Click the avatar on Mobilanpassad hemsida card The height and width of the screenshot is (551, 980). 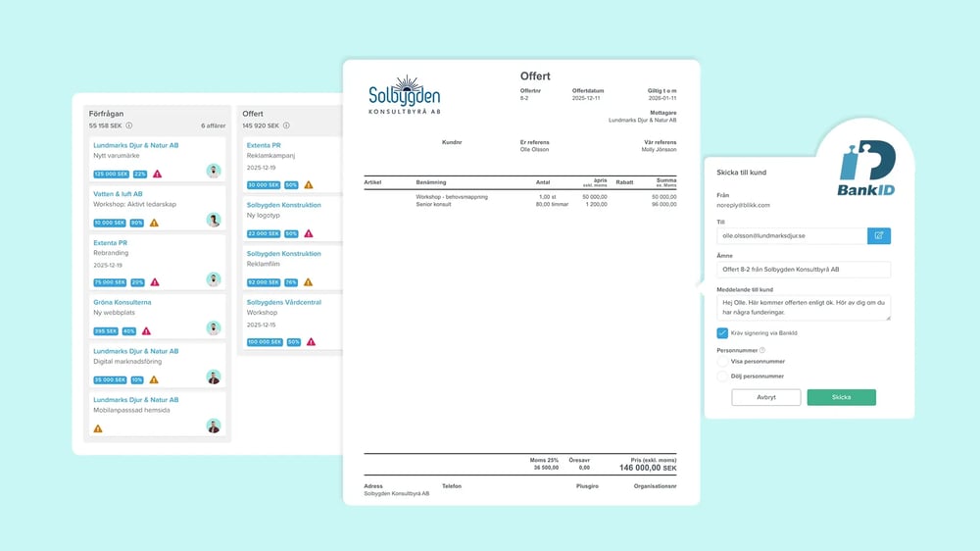coord(214,426)
